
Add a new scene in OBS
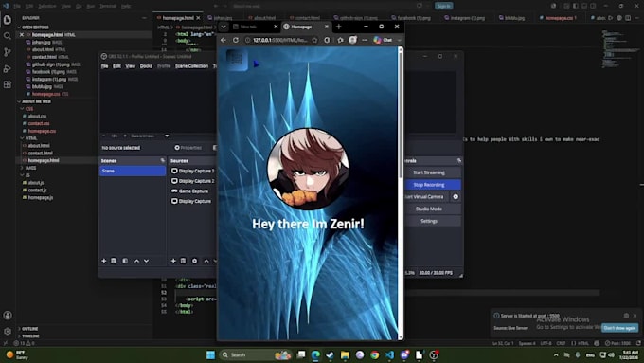(104, 261)
